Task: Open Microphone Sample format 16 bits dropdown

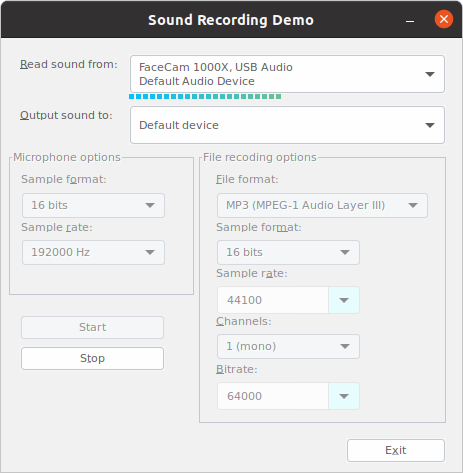Action: pos(93,205)
